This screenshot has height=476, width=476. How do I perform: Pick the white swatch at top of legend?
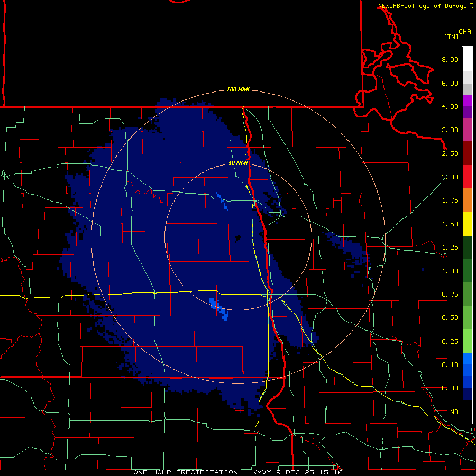click(x=467, y=59)
